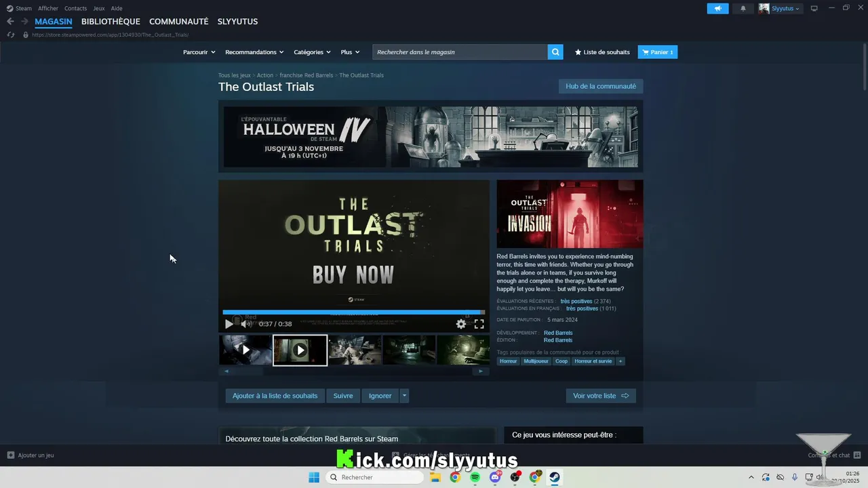Open the Halloween IV sale banner

(431, 136)
